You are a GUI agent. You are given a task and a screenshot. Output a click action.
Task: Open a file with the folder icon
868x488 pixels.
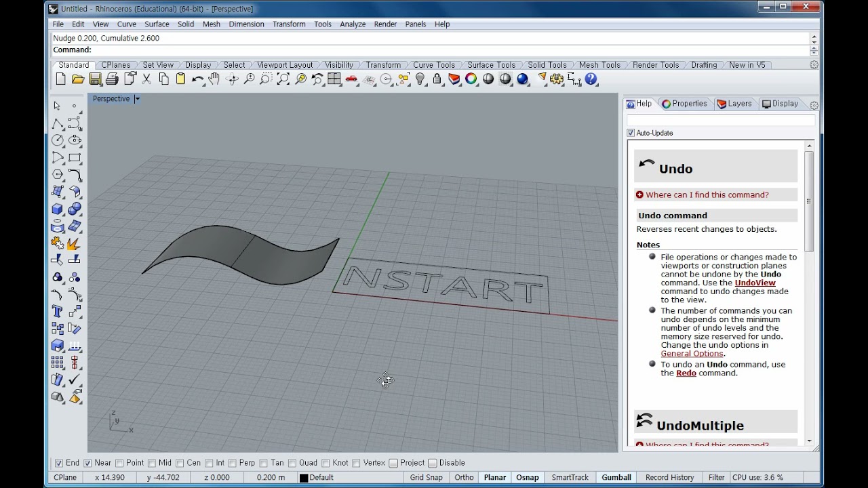(x=78, y=79)
